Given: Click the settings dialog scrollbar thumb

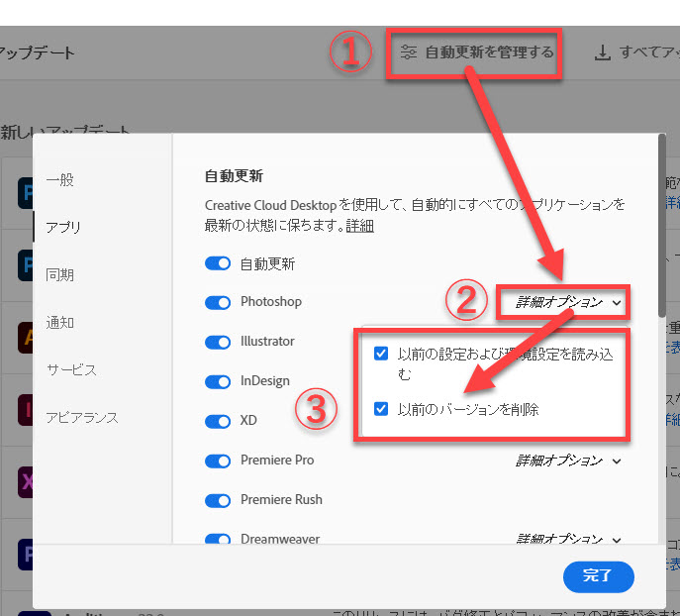Looking at the screenshot, I should (662, 226).
